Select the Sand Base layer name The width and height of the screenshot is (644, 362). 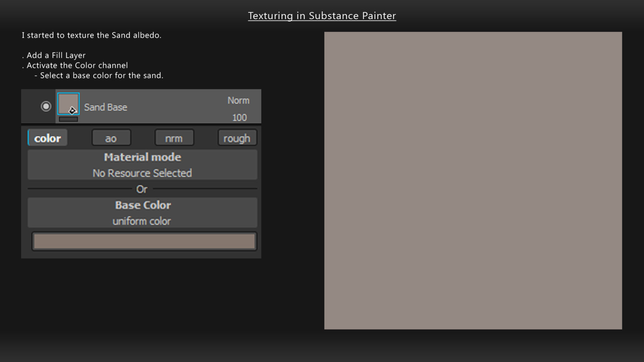click(x=105, y=107)
